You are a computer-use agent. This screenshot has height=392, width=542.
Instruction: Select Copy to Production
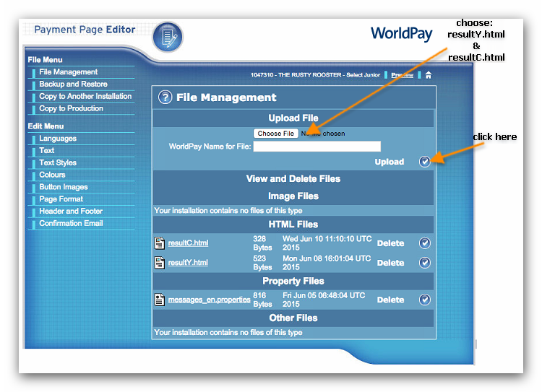coord(72,108)
